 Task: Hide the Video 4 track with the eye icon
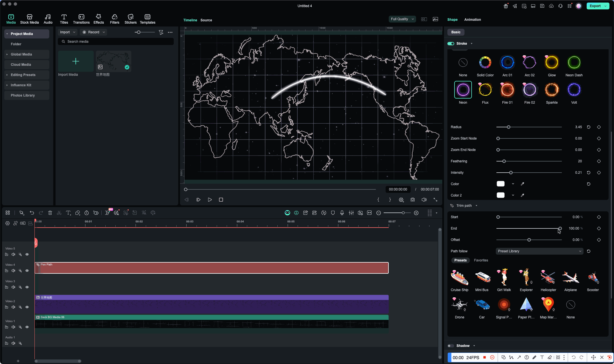click(x=27, y=271)
